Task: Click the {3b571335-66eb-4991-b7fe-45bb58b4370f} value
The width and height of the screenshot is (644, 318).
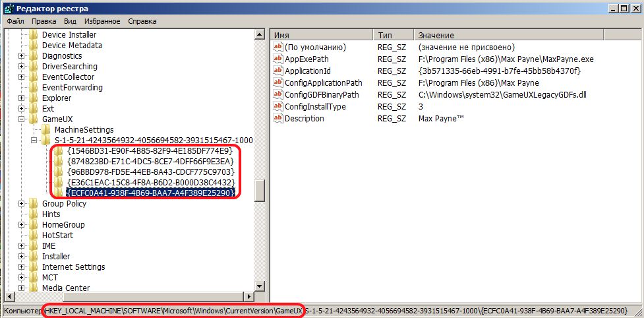Action: click(x=499, y=71)
